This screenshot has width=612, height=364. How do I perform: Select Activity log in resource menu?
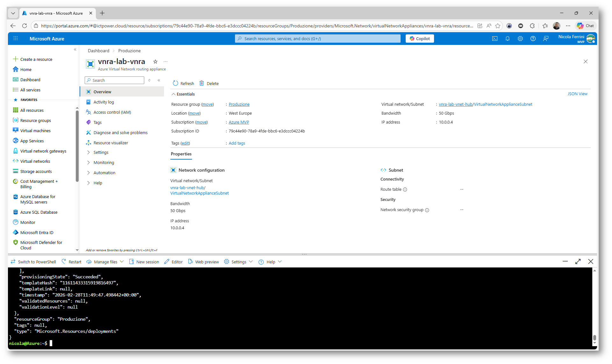pyautogui.click(x=103, y=102)
